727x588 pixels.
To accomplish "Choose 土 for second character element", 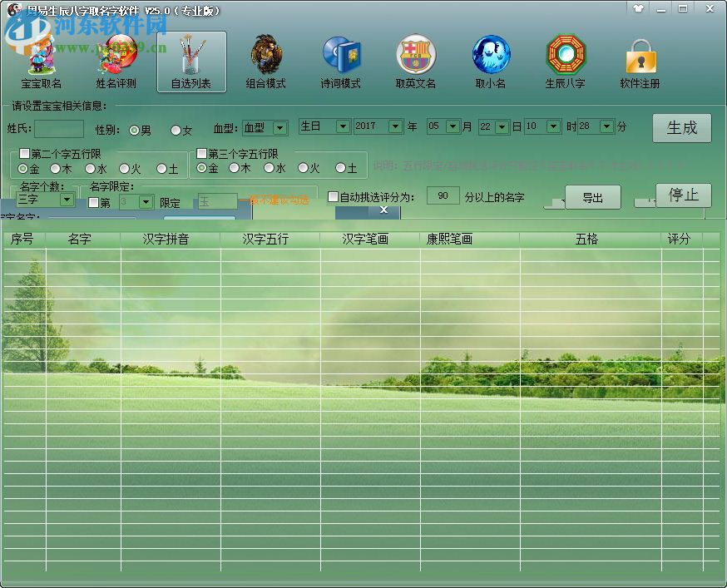I will pyautogui.click(x=161, y=168).
